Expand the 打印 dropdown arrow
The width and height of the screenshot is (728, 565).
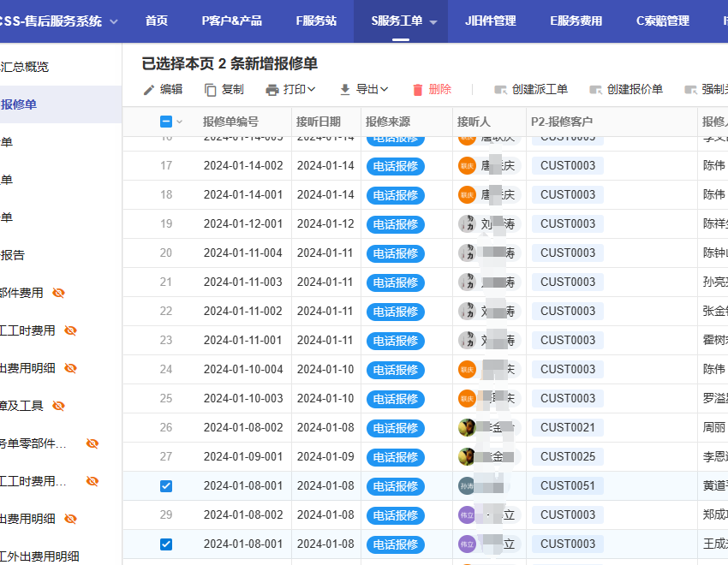click(312, 90)
